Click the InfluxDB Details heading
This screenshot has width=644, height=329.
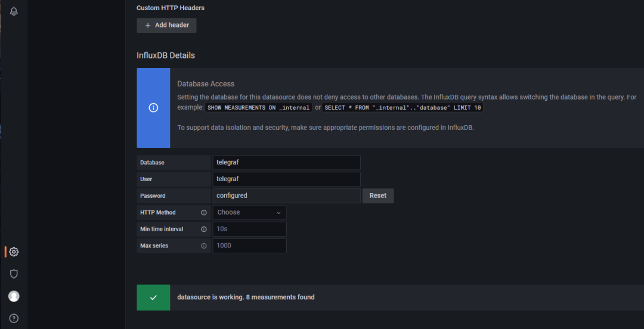pos(166,55)
